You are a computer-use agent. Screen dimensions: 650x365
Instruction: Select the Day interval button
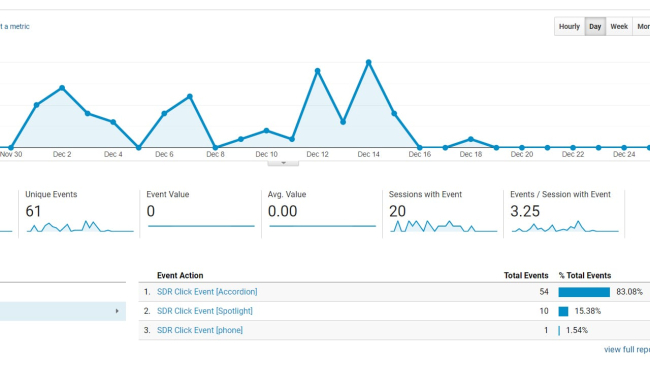[x=595, y=27]
